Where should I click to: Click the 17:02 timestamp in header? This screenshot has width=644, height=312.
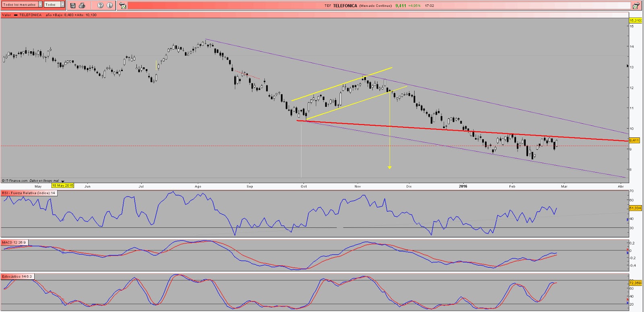pyautogui.click(x=429, y=6)
